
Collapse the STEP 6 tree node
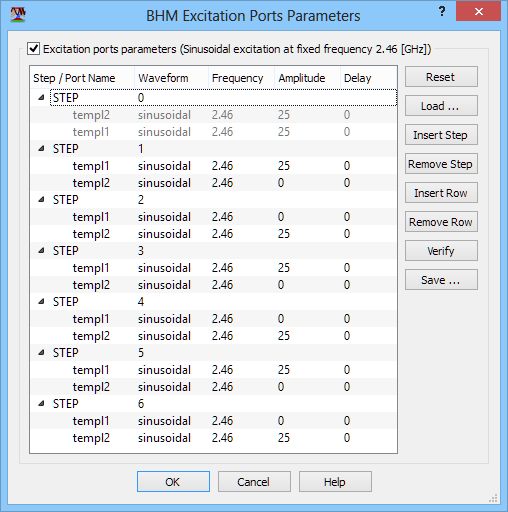click(41, 403)
